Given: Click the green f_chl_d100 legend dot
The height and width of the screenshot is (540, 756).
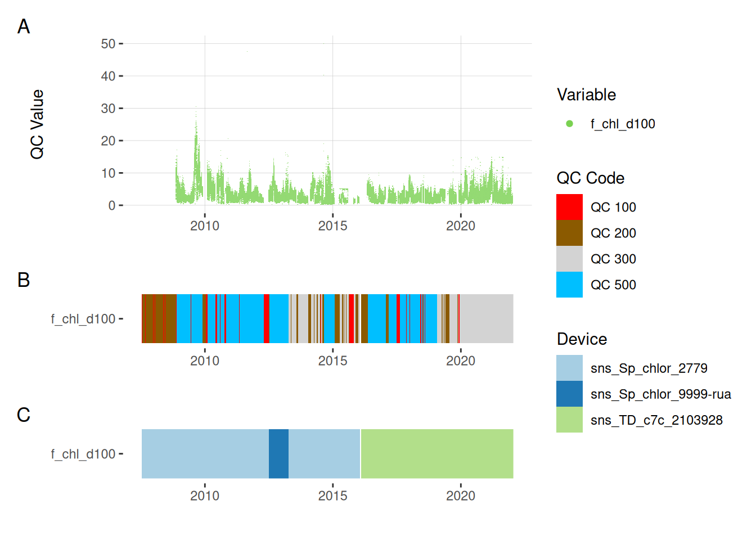Looking at the screenshot, I should click(x=569, y=124).
